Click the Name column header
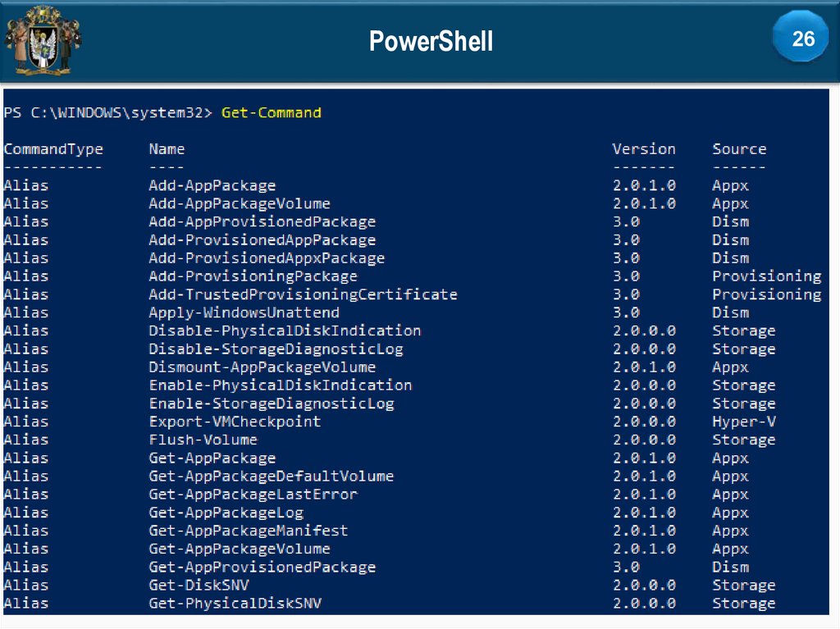The height and width of the screenshot is (629, 840). pos(167,149)
